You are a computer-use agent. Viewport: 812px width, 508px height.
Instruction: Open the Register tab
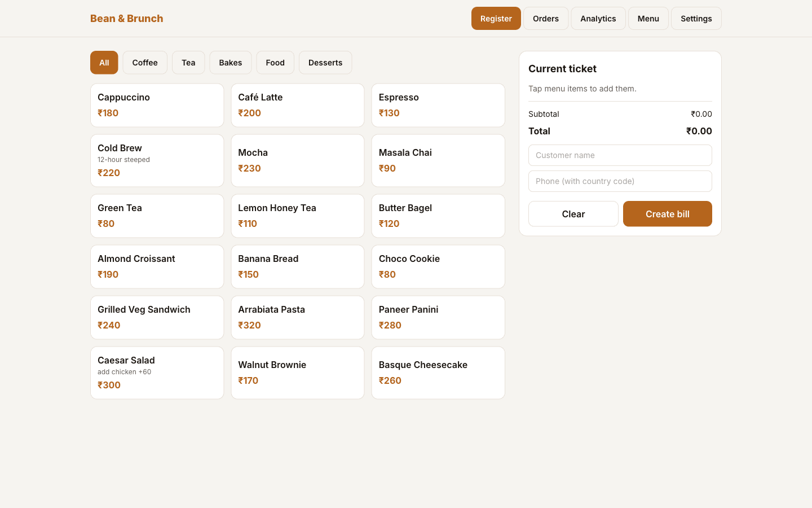[496, 19]
